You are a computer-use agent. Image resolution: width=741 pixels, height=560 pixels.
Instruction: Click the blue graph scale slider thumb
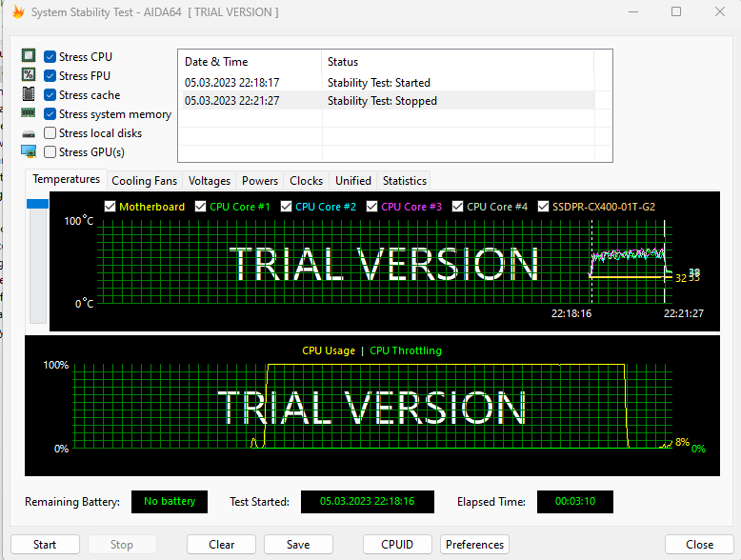coord(37,204)
